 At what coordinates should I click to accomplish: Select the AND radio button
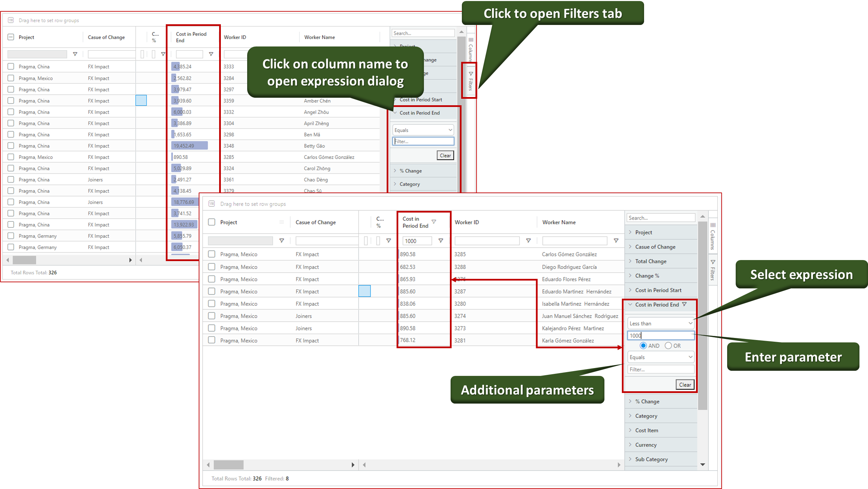(643, 345)
